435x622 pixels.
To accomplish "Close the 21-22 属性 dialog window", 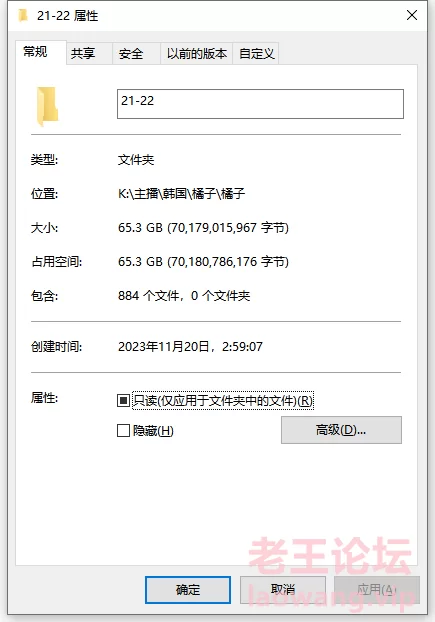I will (412, 15).
